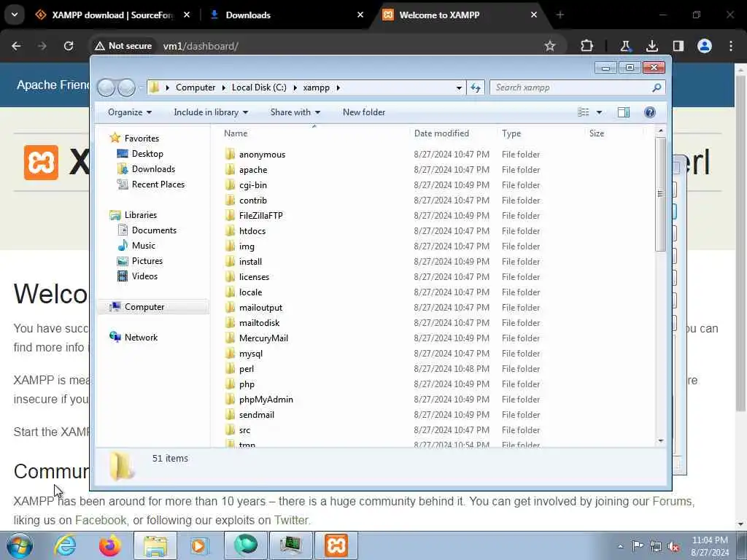Click the Search xampp input field
Viewport: 747px width, 560px height.
pyautogui.click(x=570, y=87)
